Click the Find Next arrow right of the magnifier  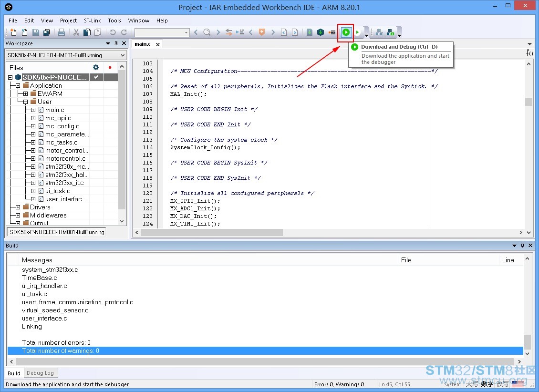[x=218, y=32]
